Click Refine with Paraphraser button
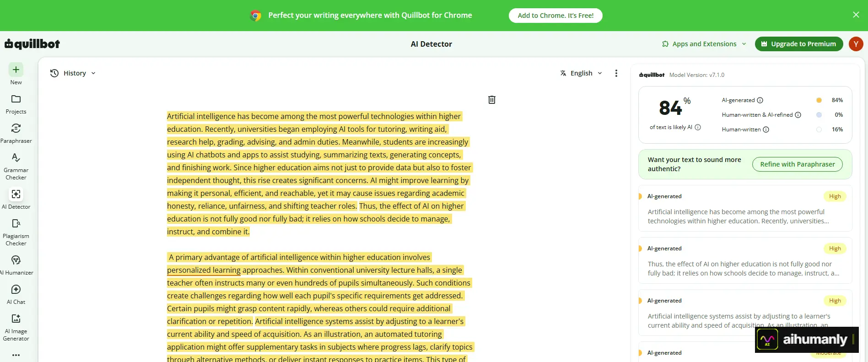 (798, 164)
